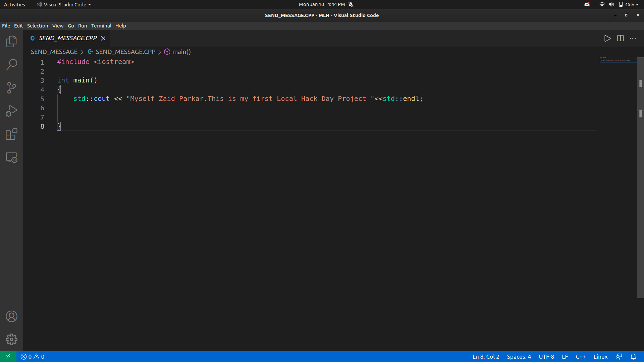Open the Search view icon
Image resolution: width=644 pixels, height=362 pixels.
coord(11,65)
